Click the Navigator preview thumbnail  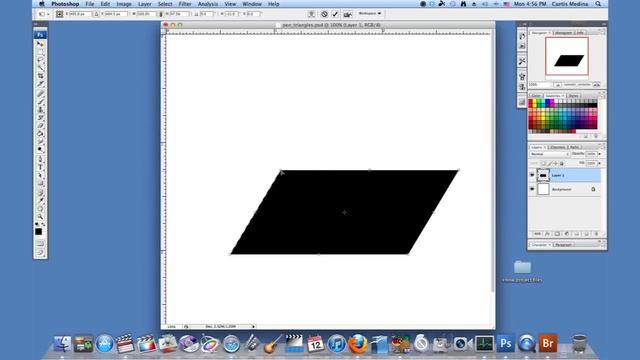(567, 56)
